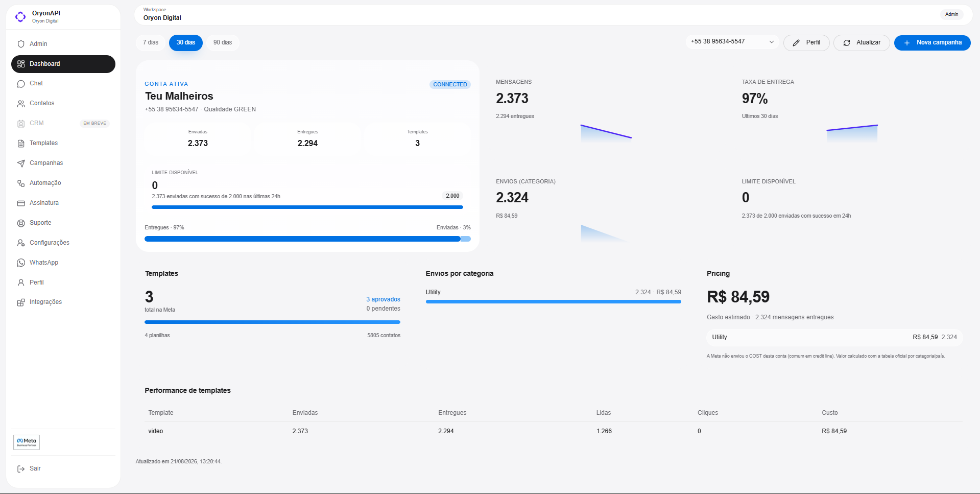Open Admin in the sidebar menu
The height and width of the screenshot is (494, 980).
[63, 44]
